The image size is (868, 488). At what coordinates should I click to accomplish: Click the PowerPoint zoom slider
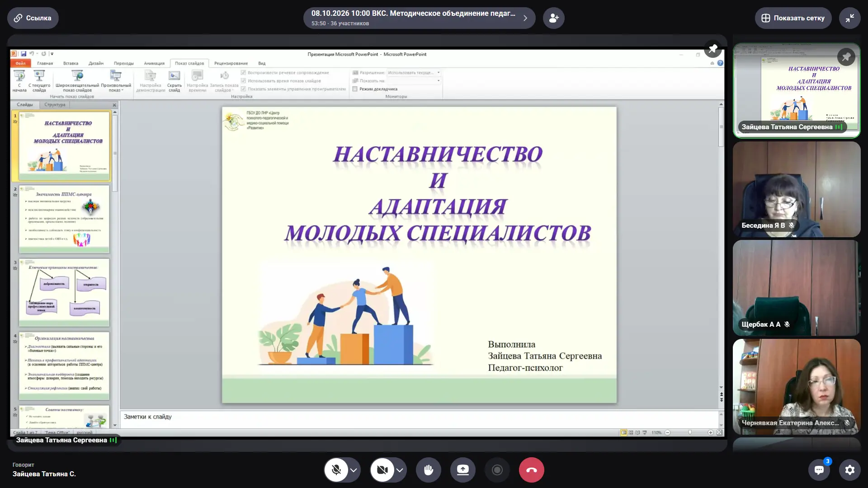tap(689, 432)
